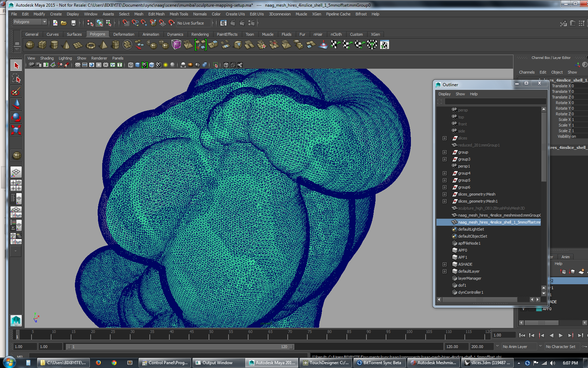
Task: Play the animation forward
Action: pyautogui.click(x=561, y=335)
